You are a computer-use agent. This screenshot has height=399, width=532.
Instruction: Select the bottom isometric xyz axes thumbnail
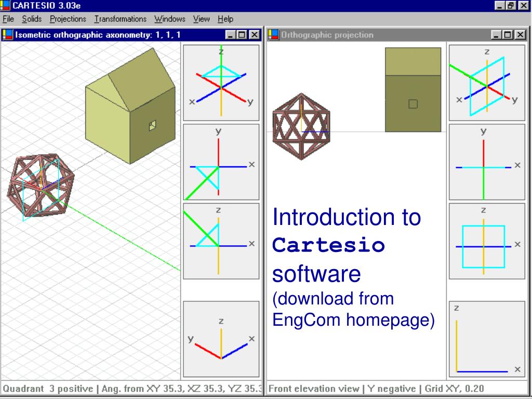coord(221,339)
